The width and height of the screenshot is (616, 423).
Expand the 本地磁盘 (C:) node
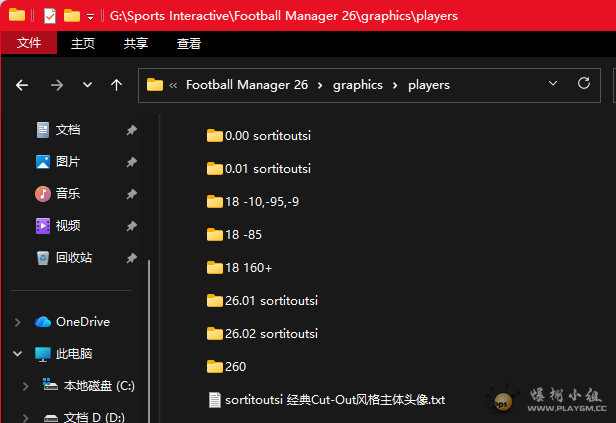(26, 386)
